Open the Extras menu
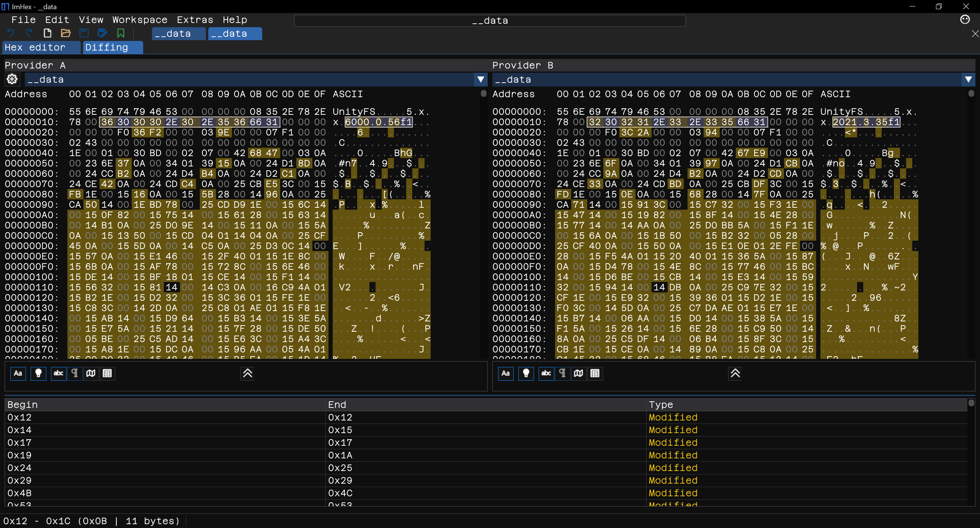Image resolution: width=980 pixels, height=528 pixels. 194,20
